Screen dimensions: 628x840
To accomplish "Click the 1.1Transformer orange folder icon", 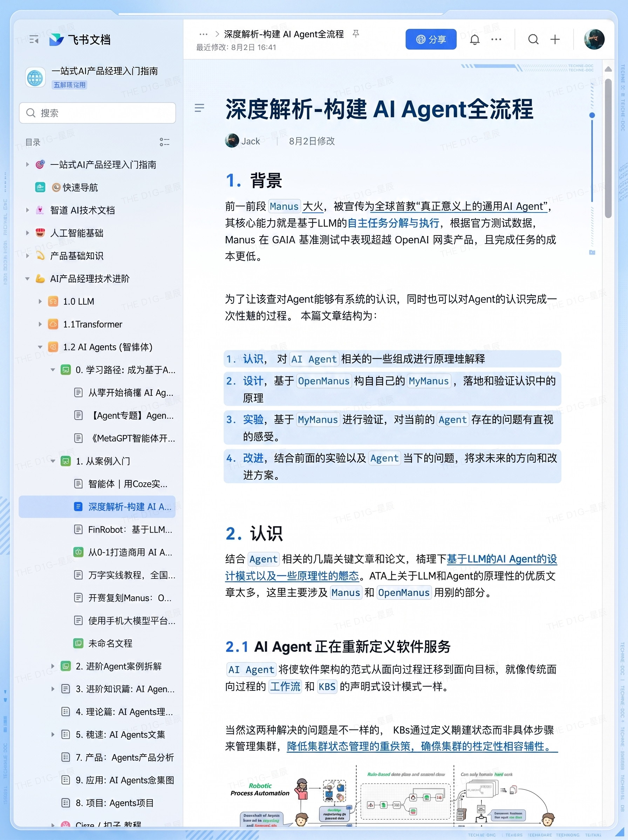I will tap(53, 324).
